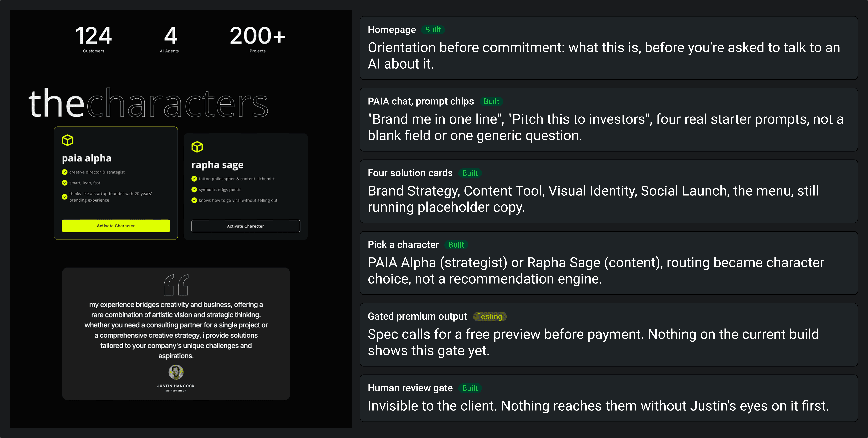
Task: Click the checkmark beside 'smart, lean, fast'
Action: pyautogui.click(x=65, y=183)
